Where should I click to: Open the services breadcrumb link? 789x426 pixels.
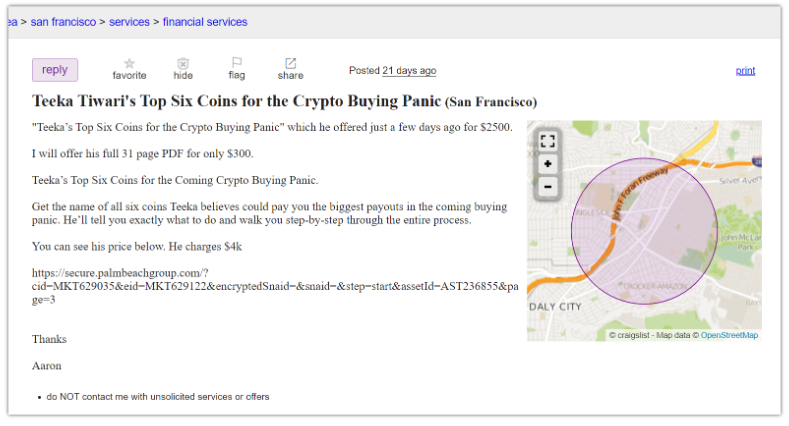(x=129, y=22)
